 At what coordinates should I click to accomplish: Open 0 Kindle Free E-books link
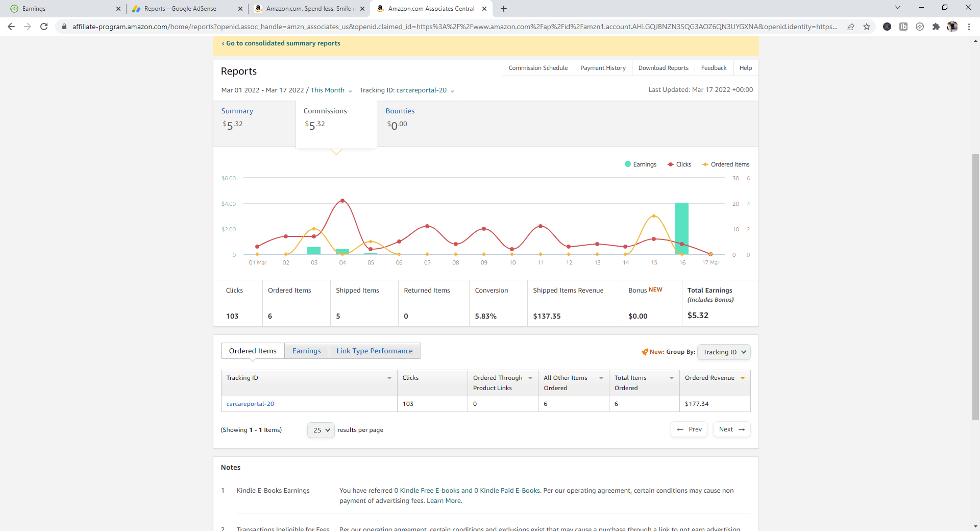pos(427,491)
